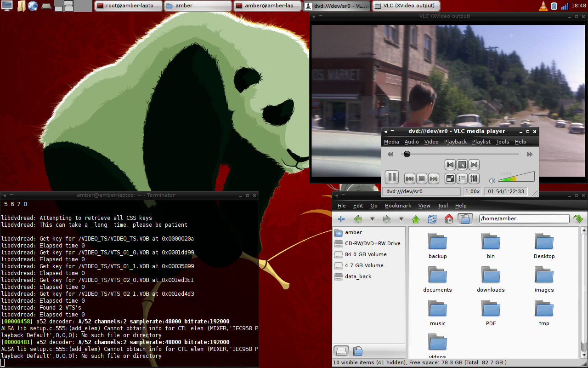The width and height of the screenshot is (588, 368).
Task: Go to next DVD chapter button
Action: [x=474, y=165]
